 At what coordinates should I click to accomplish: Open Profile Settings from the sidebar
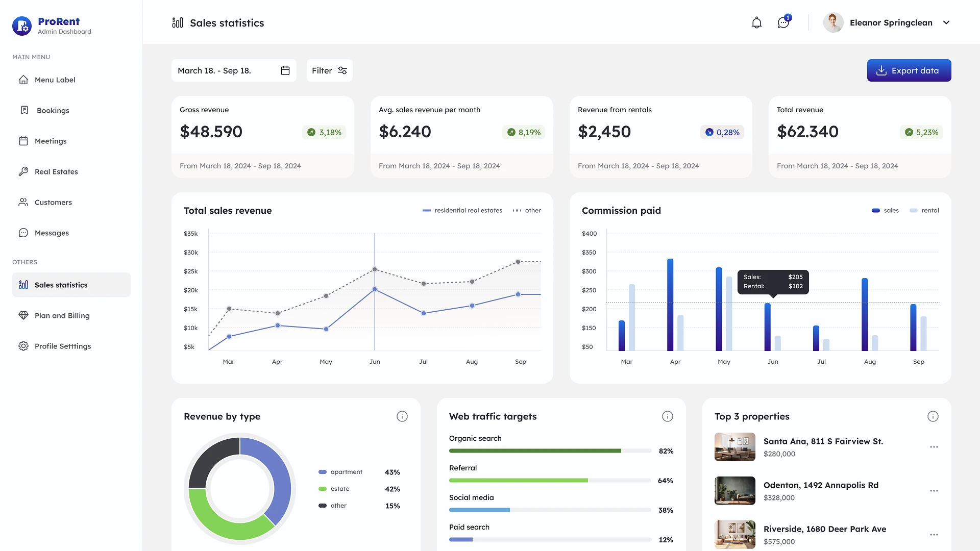tap(62, 346)
